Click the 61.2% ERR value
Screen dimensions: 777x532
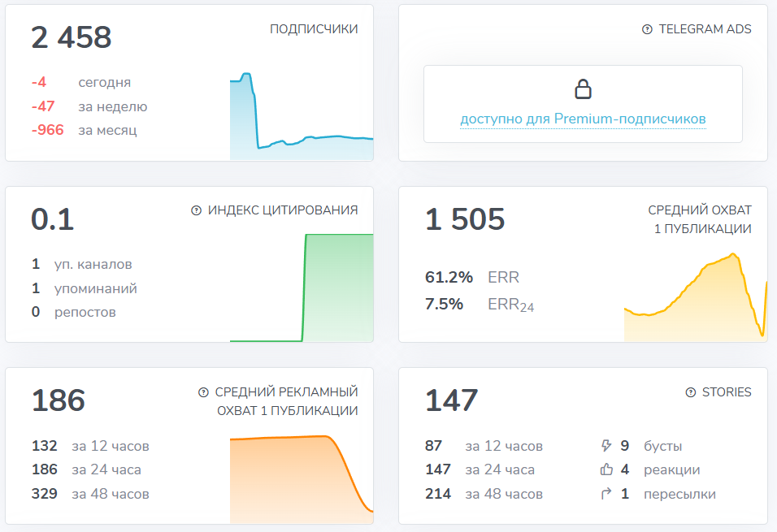(449, 278)
